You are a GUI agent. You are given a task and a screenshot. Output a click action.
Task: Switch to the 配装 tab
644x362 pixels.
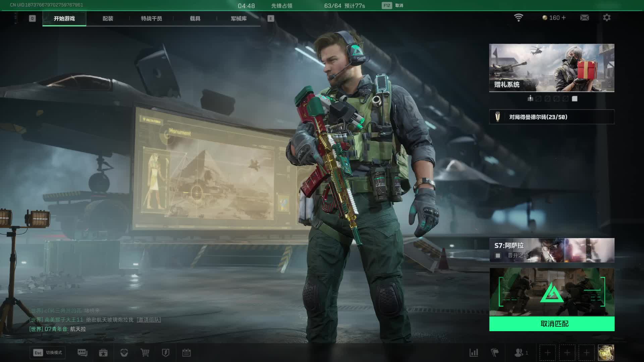(108, 18)
